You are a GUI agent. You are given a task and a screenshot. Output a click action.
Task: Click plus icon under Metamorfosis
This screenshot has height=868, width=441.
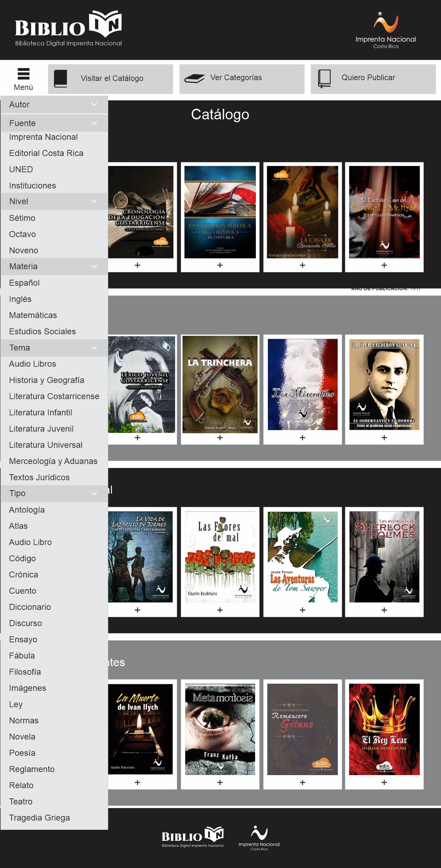tap(220, 782)
